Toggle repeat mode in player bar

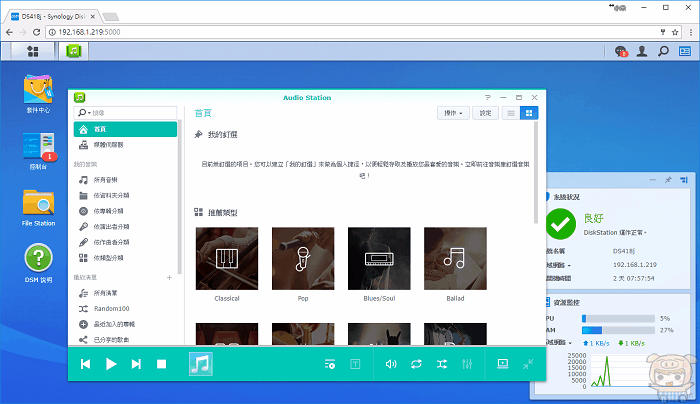point(416,364)
